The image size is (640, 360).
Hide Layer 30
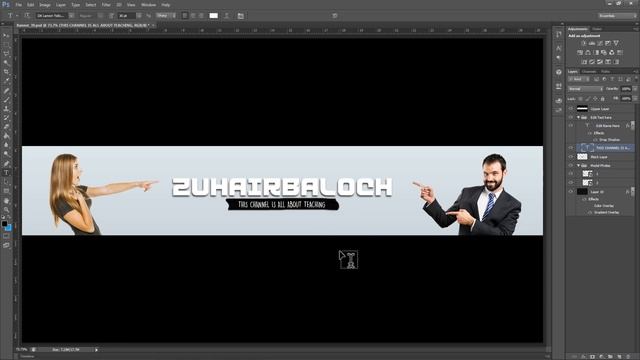pos(571,191)
